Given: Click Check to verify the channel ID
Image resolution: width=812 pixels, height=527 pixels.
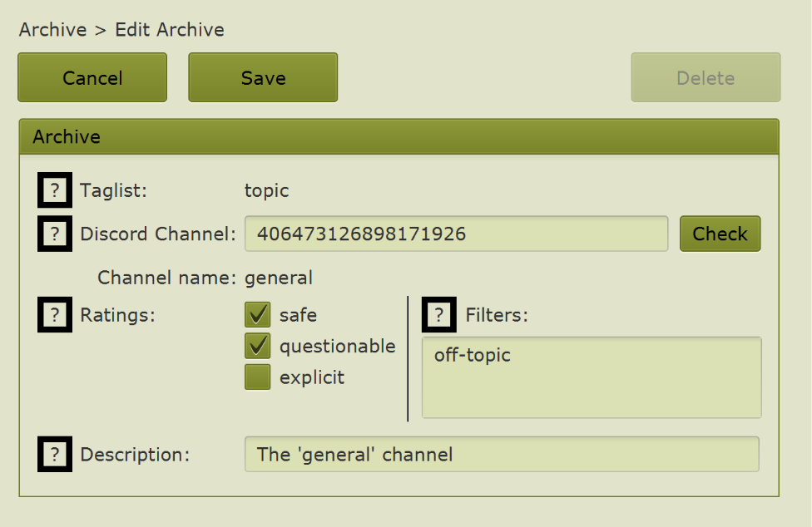Looking at the screenshot, I should 720,234.
